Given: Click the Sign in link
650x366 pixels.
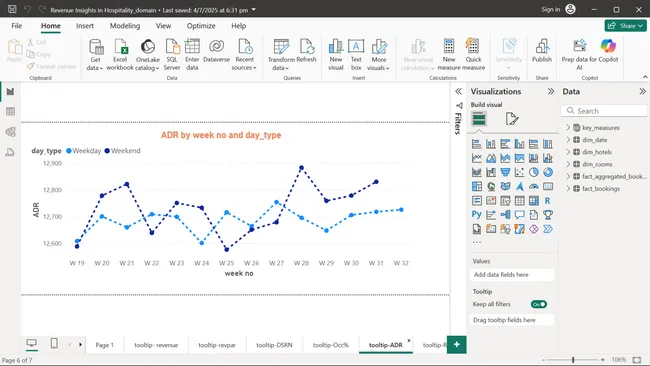Looking at the screenshot, I should pos(551,9).
